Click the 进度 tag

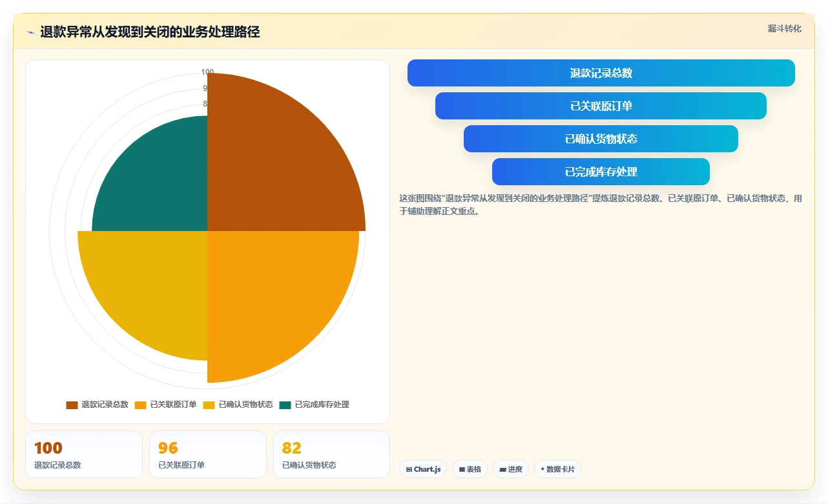(x=511, y=469)
